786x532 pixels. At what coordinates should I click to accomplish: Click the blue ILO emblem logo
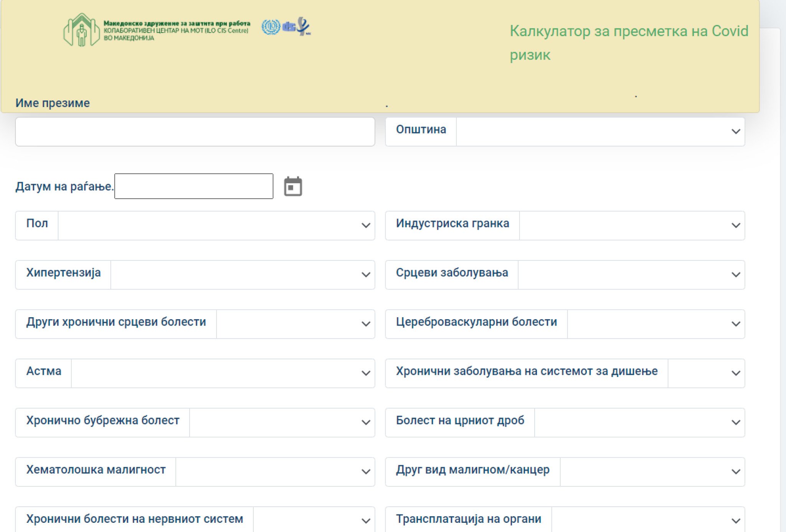(x=271, y=27)
